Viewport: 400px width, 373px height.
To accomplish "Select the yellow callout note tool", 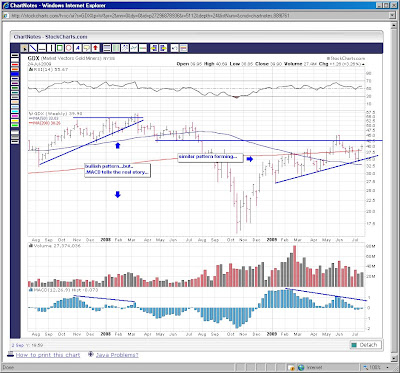I will [86, 48].
